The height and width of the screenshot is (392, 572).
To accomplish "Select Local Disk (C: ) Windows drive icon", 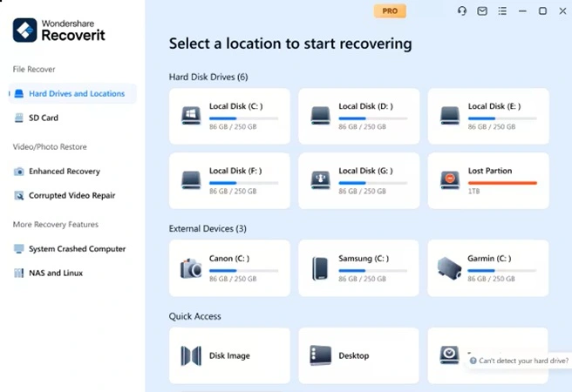I will point(191,116).
